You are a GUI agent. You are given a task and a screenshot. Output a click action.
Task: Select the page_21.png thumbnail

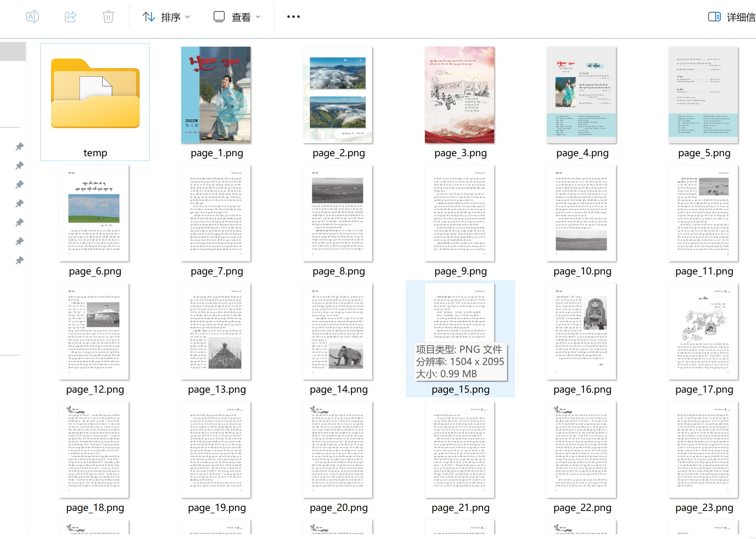460,450
